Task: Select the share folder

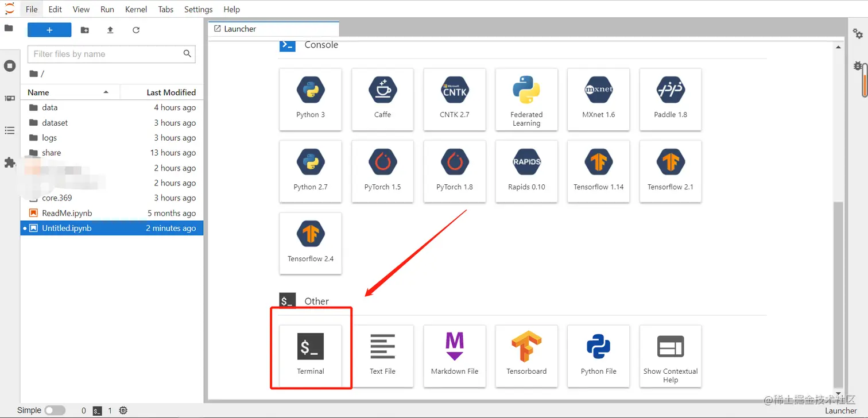Action: 112,153
